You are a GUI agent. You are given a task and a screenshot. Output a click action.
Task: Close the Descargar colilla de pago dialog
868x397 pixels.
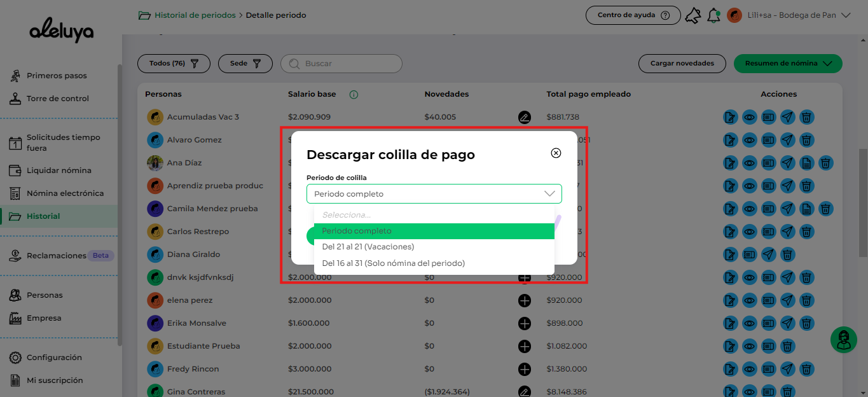click(556, 153)
